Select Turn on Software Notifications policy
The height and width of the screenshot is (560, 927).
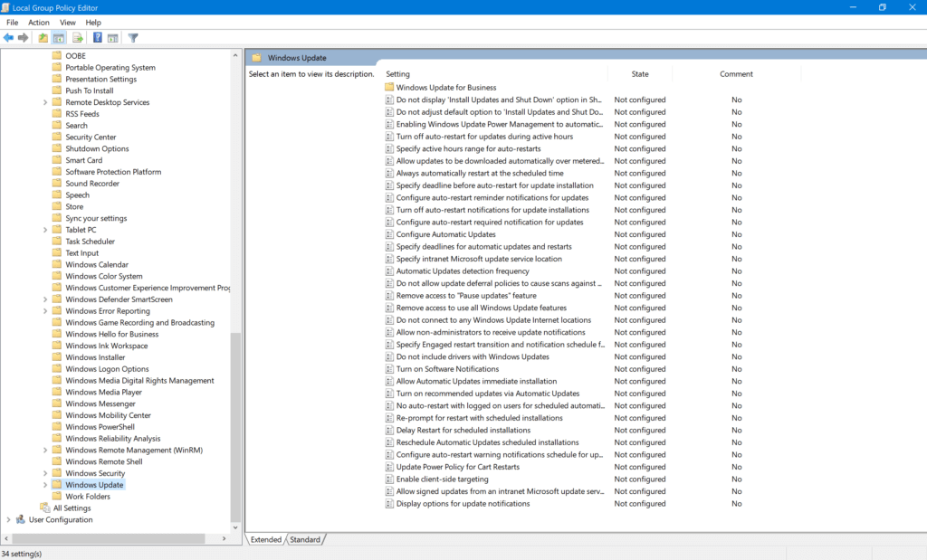pyautogui.click(x=447, y=368)
